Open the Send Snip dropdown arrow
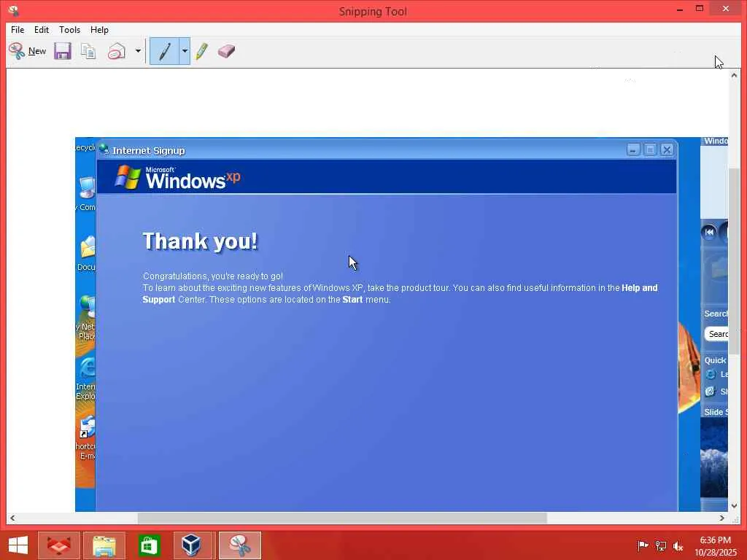The height and width of the screenshot is (560, 747). pyautogui.click(x=138, y=51)
